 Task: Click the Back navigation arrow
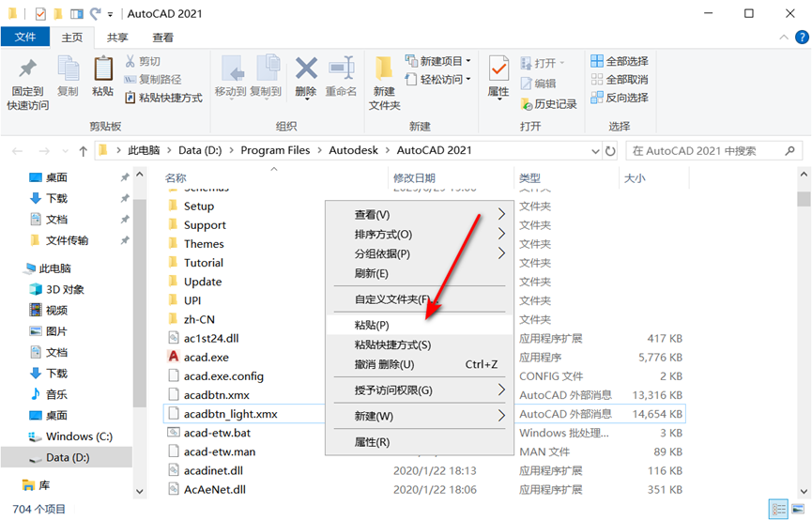[17, 151]
